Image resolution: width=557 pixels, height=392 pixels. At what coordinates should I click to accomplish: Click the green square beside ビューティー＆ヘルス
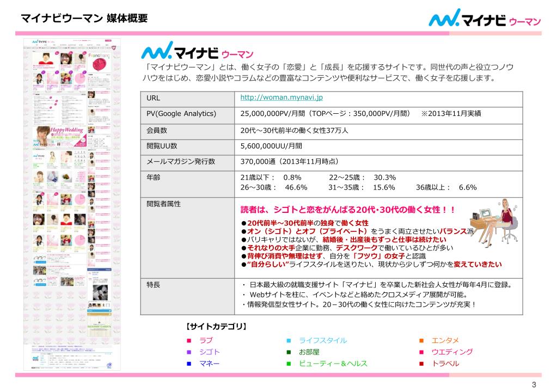(x=289, y=364)
